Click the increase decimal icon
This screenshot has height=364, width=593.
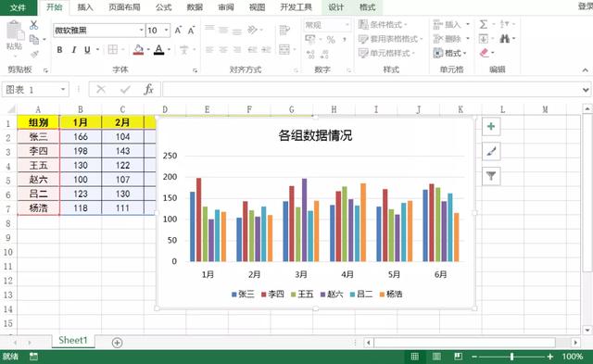(x=311, y=54)
